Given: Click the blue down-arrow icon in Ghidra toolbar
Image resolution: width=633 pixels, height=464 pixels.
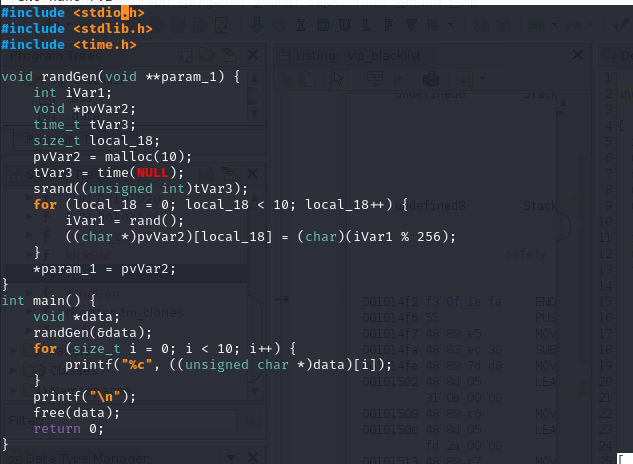Looking at the screenshot, I should (257, 25).
